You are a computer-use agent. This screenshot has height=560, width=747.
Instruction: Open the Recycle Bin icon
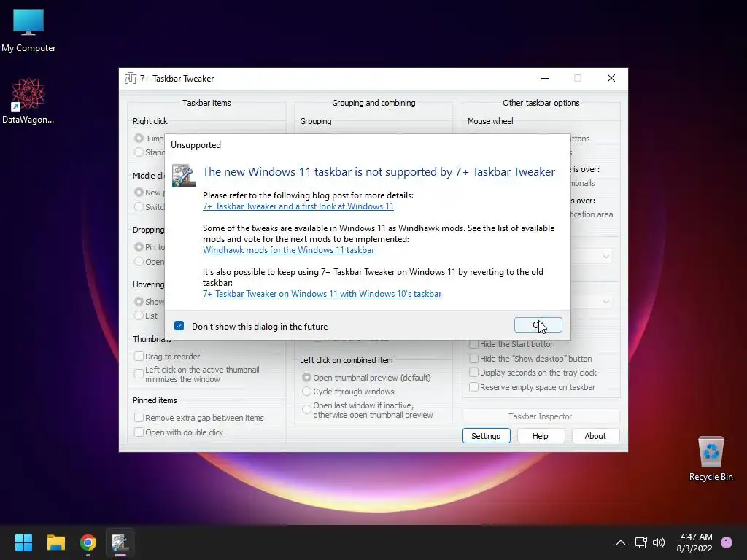711,459
